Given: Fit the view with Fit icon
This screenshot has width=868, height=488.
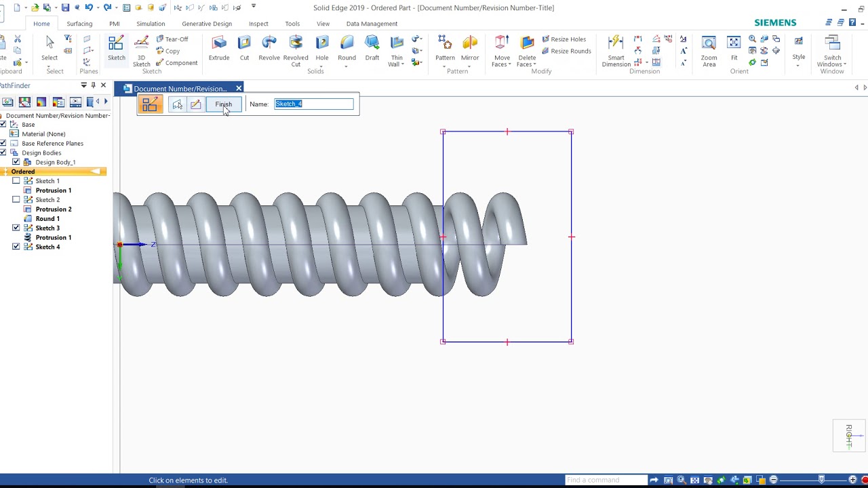Looking at the screenshot, I should click(734, 49).
